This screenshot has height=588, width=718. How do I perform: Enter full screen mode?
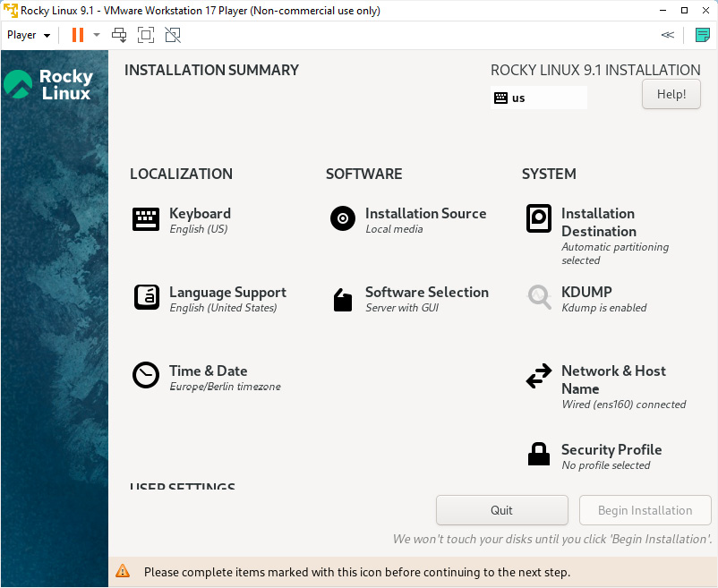(146, 35)
